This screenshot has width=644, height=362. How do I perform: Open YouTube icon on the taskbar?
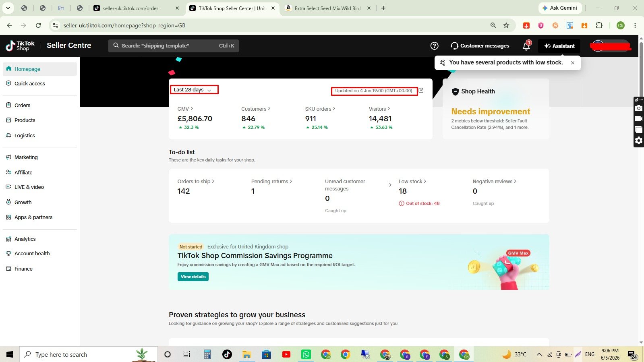coord(286,354)
